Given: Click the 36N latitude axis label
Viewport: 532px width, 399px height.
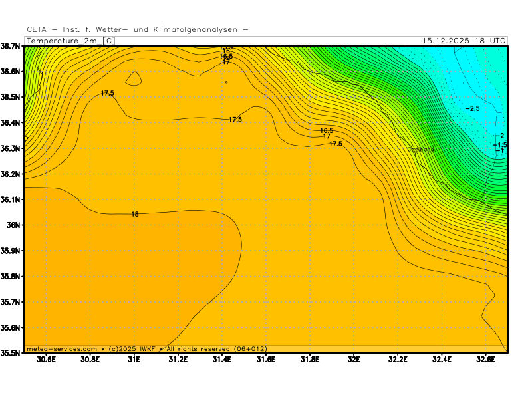Looking at the screenshot, I should click(x=13, y=225).
